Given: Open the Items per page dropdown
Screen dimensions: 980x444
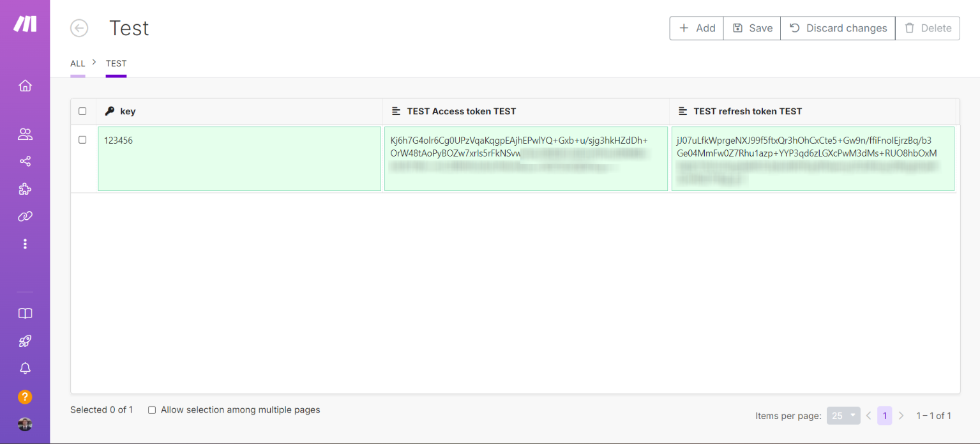Looking at the screenshot, I should pos(843,416).
